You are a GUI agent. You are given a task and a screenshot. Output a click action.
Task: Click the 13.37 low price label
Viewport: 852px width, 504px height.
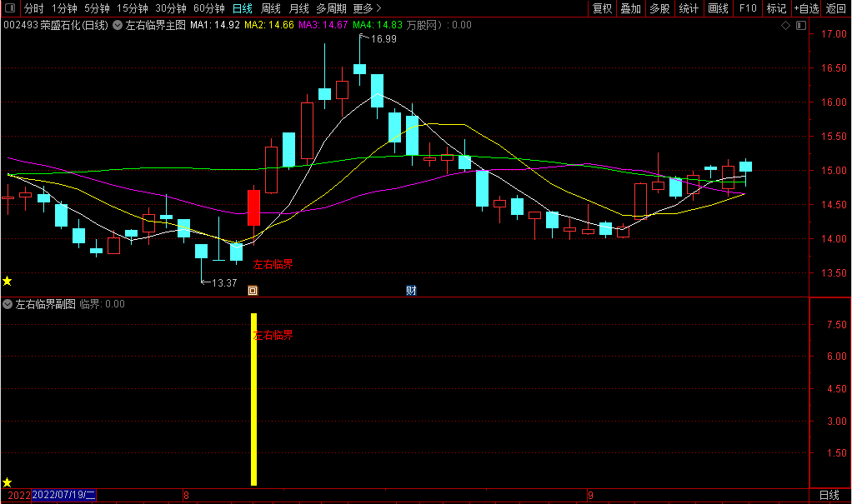(224, 283)
